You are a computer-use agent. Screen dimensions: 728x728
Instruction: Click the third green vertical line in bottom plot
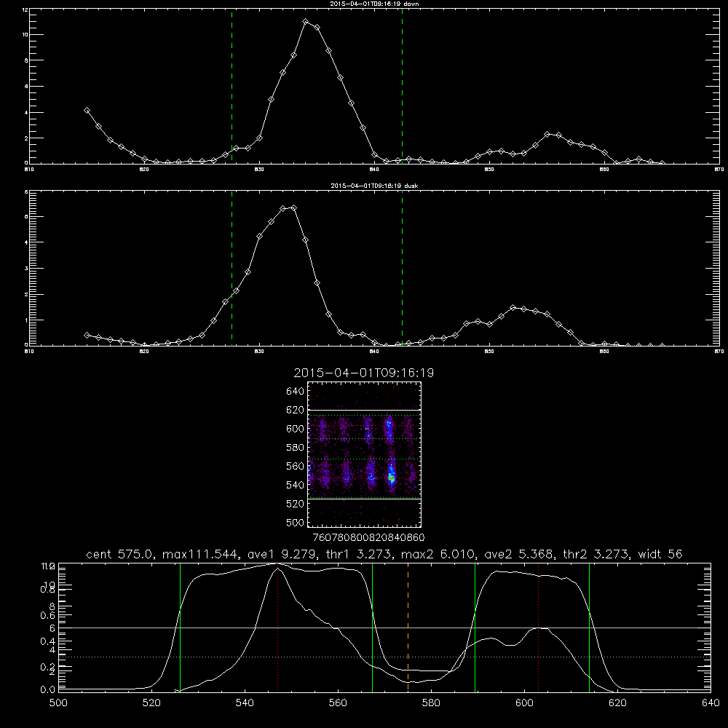coord(475,627)
